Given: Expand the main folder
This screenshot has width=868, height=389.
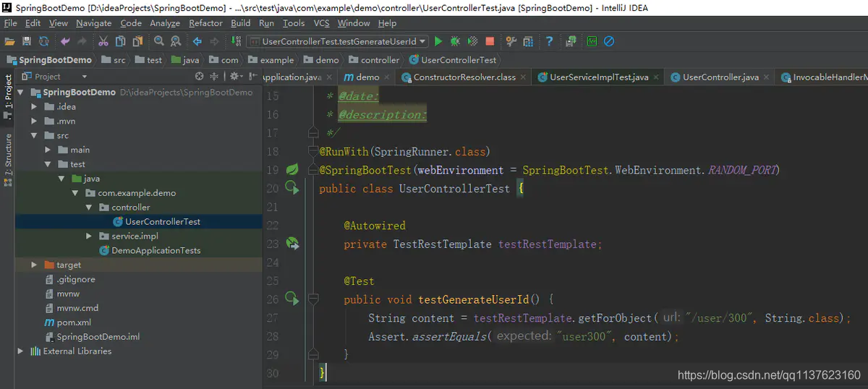Looking at the screenshot, I should (47, 150).
